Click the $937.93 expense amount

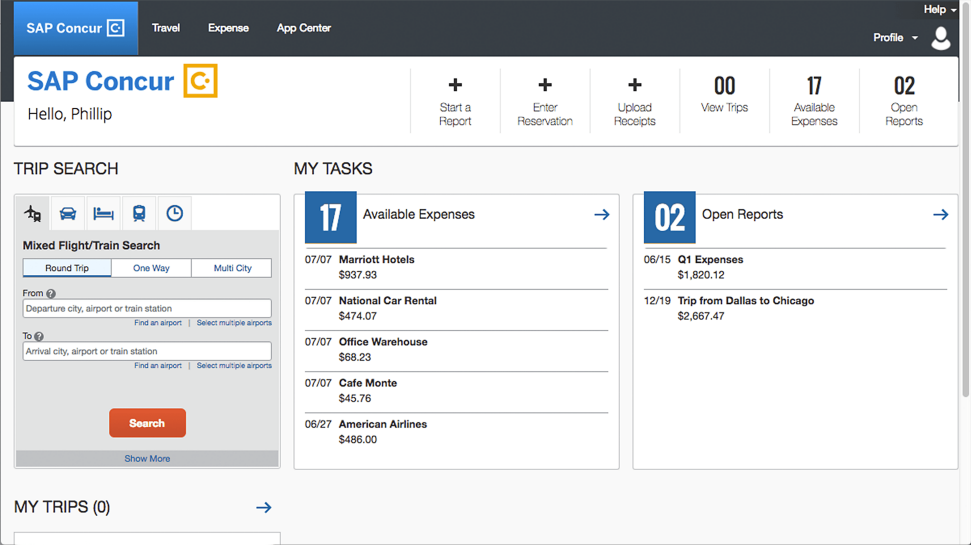pyautogui.click(x=357, y=275)
